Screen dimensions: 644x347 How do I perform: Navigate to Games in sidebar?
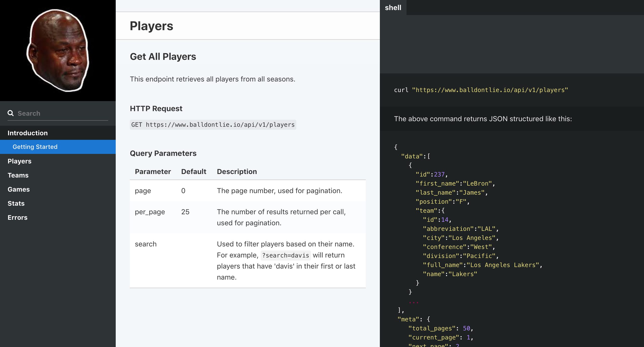tap(19, 189)
